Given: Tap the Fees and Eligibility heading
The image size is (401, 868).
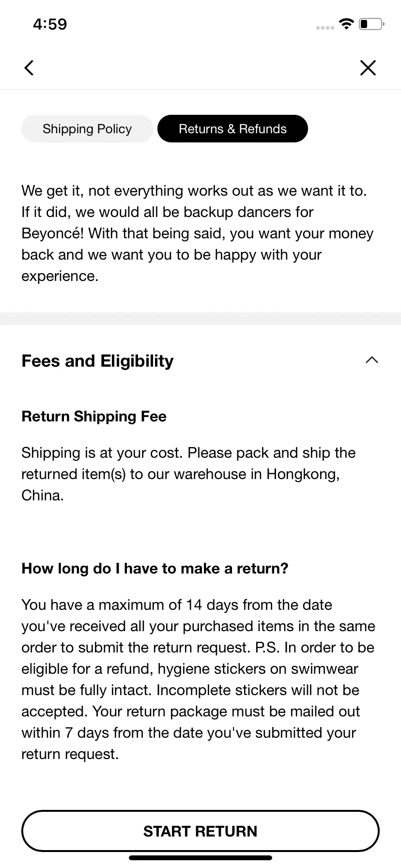Looking at the screenshot, I should 97,361.
